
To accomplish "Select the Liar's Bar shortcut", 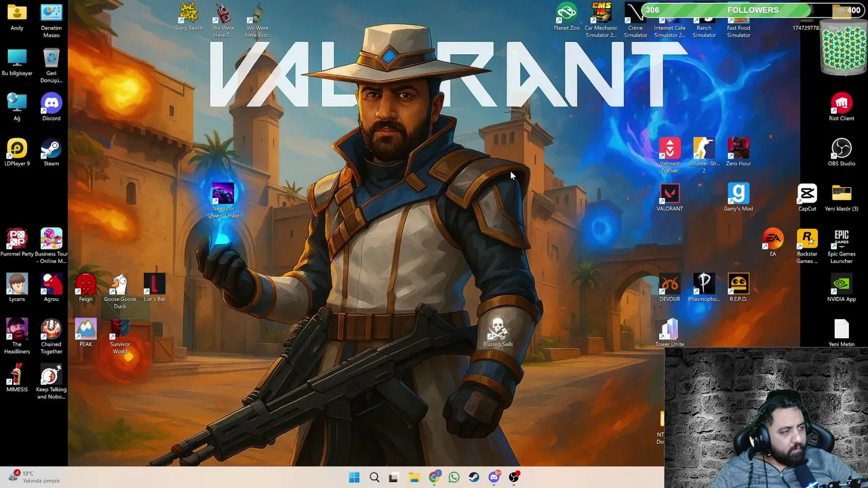I will click(x=155, y=289).
